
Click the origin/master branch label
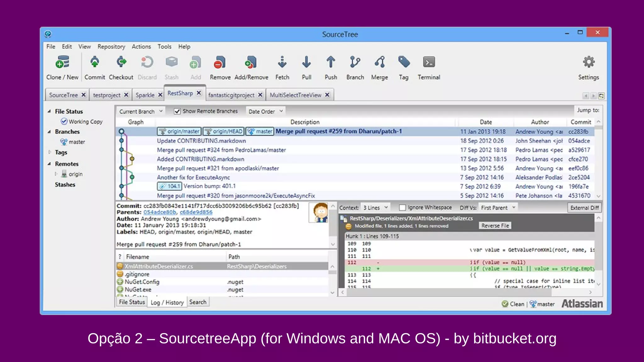click(x=179, y=131)
